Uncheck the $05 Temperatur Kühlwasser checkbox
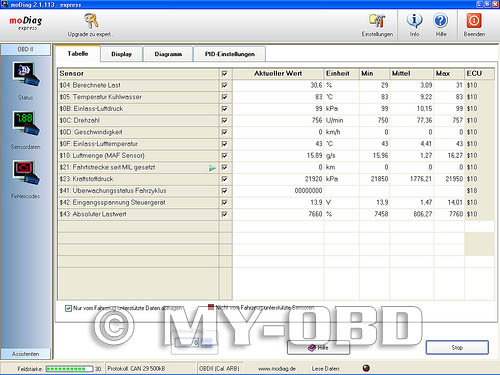Screen dimensions: 500x375 [225, 97]
